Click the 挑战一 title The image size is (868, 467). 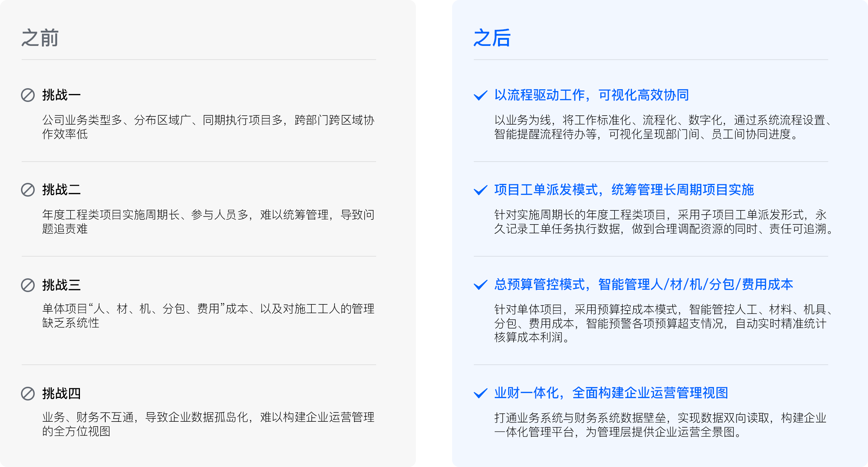61,95
